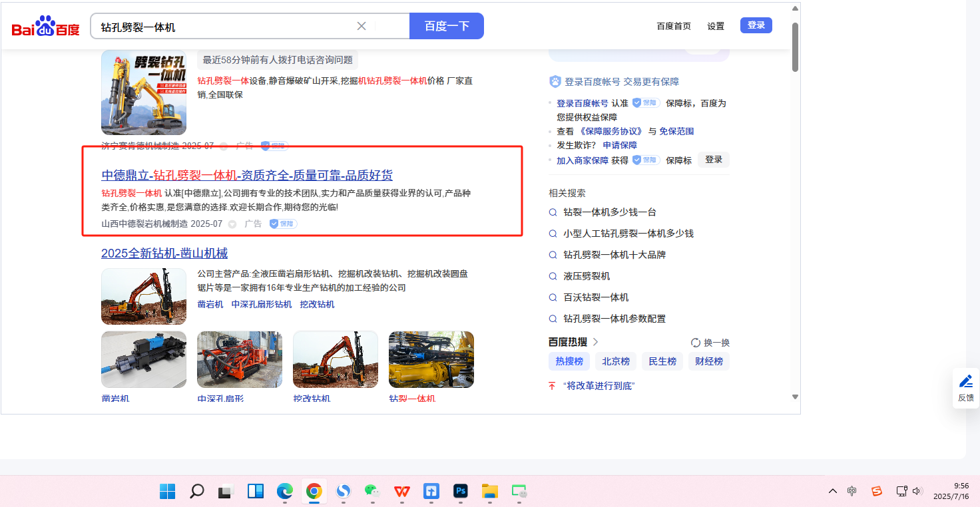Click the volume icon in system tray

(x=917, y=491)
